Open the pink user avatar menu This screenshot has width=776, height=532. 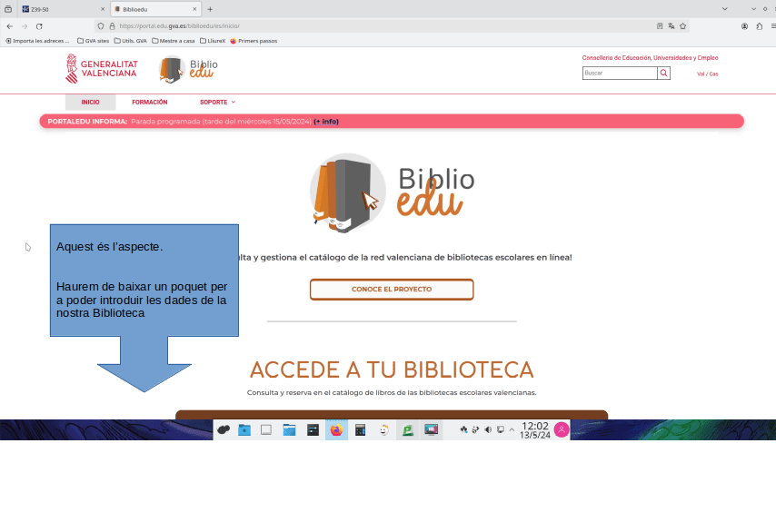coord(562,430)
